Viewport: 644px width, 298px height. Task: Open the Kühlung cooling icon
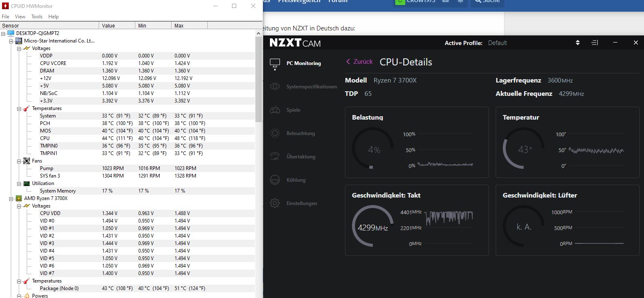(275, 180)
